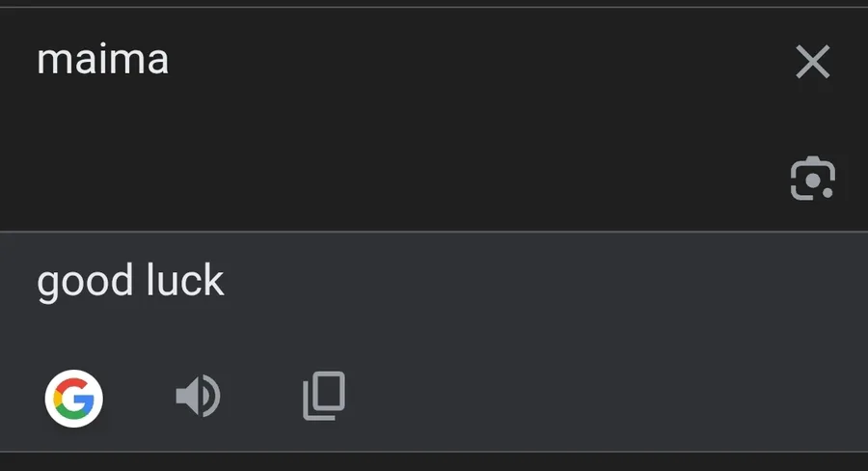Copy "good luck" using the copy button
Viewport: 868px width, 471px height.
point(324,396)
